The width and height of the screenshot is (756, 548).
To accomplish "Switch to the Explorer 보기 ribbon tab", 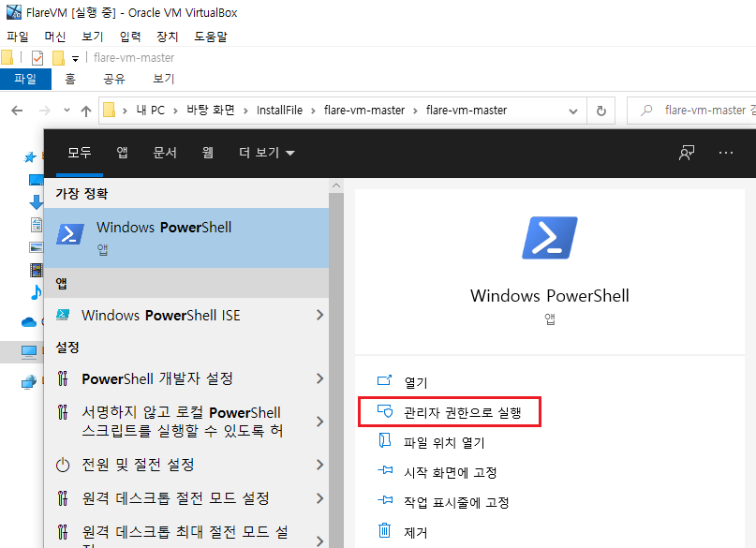I will tap(163, 79).
